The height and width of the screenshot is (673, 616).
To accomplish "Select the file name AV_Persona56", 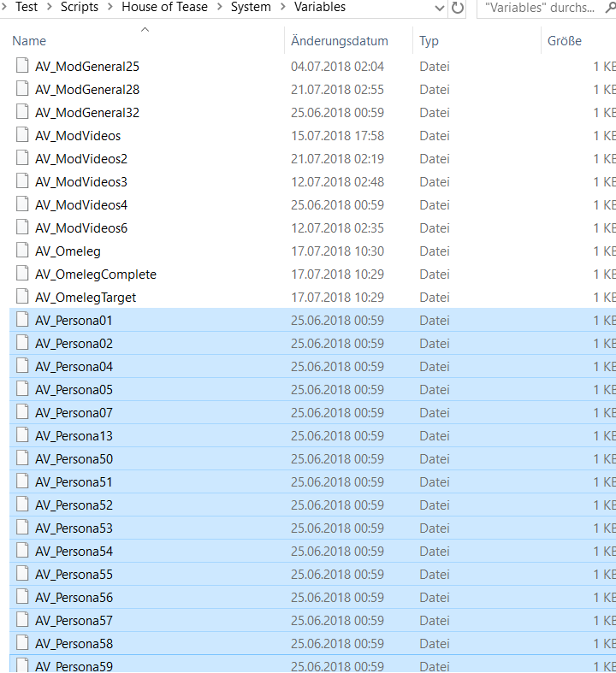I will [x=74, y=598].
